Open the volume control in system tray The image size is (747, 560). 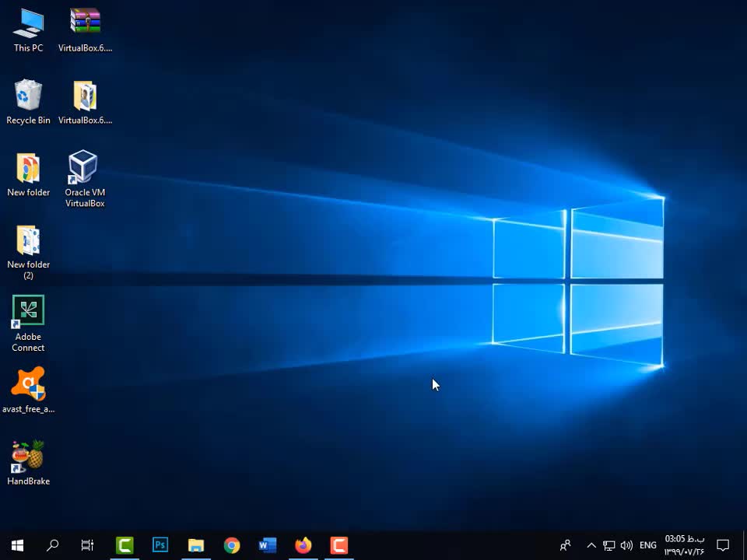coord(626,545)
